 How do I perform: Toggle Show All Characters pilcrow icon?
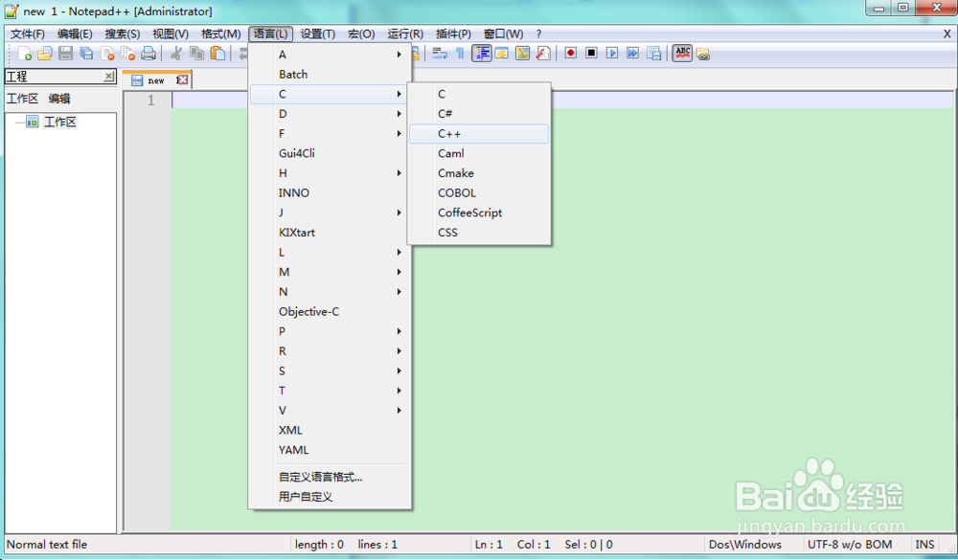click(460, 54)
